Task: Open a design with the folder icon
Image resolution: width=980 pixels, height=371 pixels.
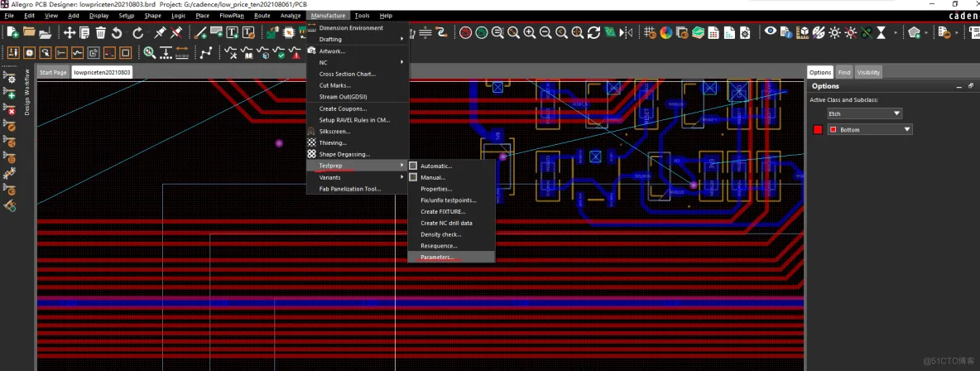Action: tap(29, 32)
